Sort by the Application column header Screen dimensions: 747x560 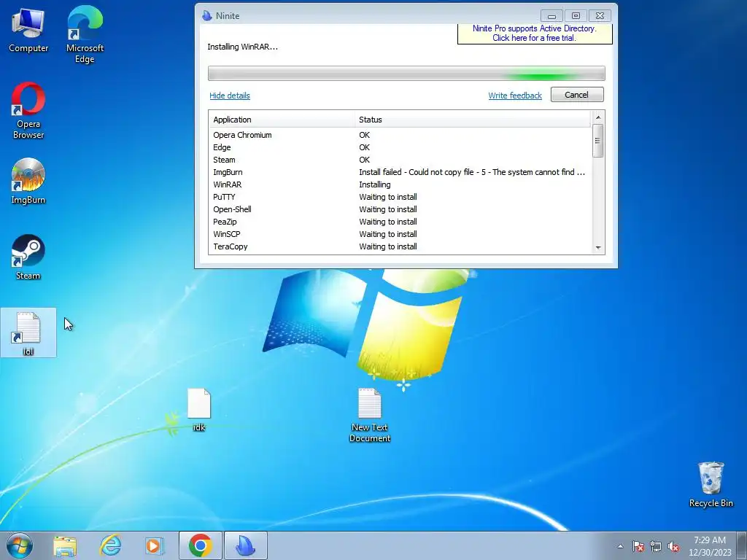pos(282,120)
